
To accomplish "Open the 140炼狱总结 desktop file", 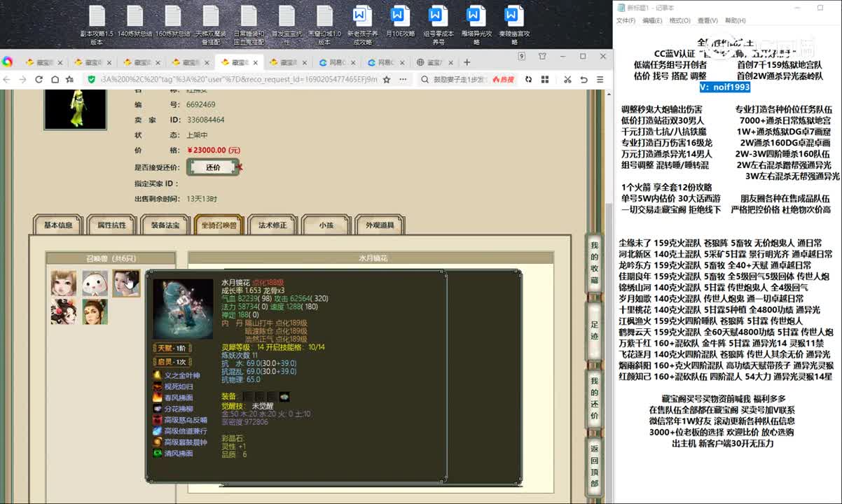I will pos(134,21).
